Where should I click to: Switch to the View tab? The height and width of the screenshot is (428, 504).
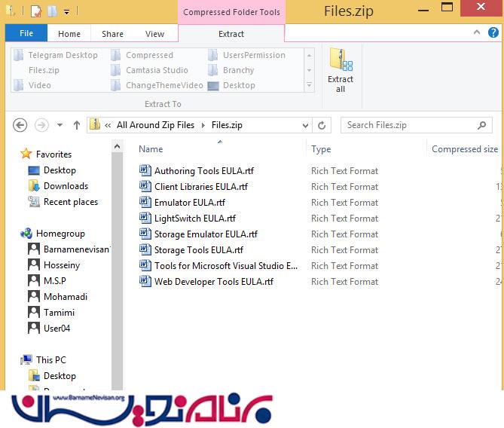click(x=154, y=34)
